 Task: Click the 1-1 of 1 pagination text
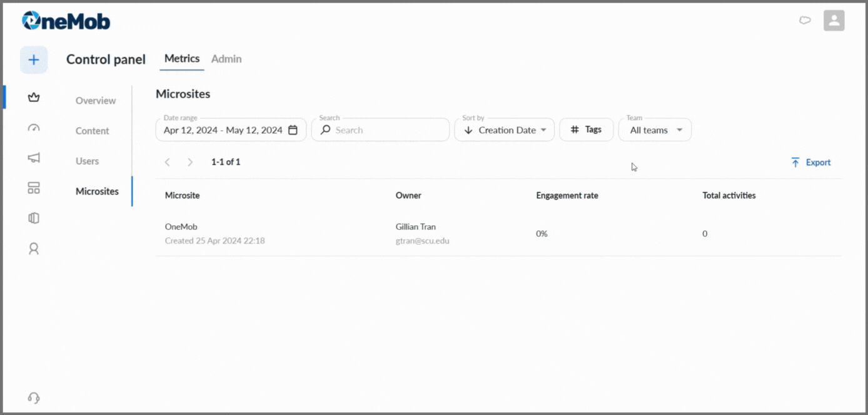tap(226, 162)
